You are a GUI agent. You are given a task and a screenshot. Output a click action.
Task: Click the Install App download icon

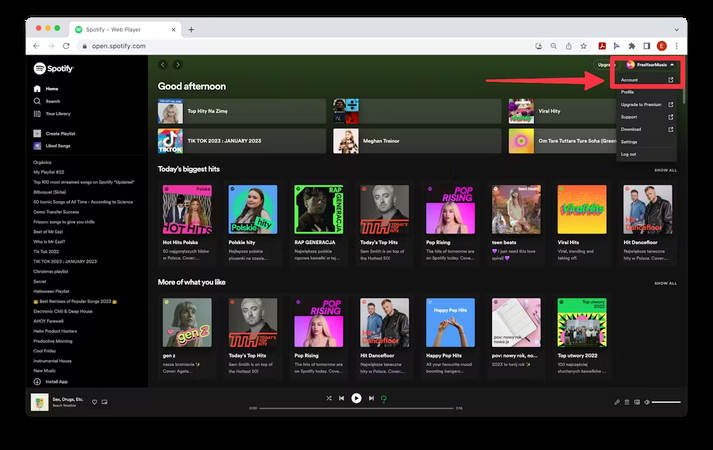[x=37, y=382]
